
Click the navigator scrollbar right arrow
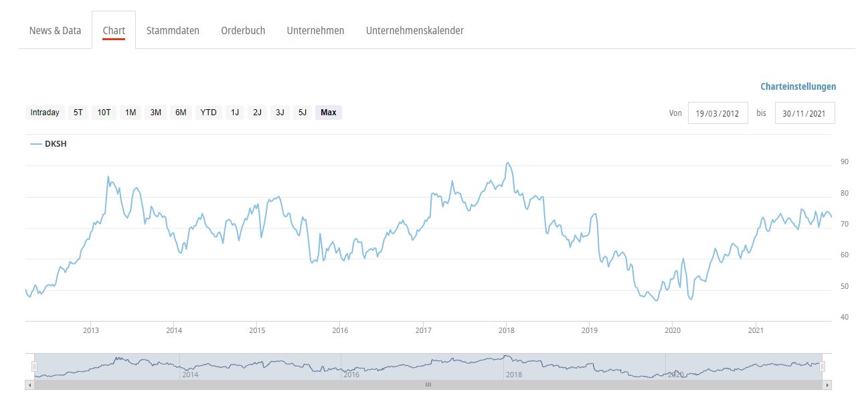click(x=827, y=385)
